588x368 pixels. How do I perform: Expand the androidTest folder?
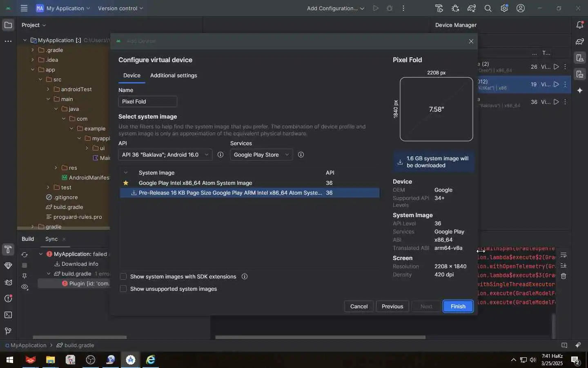[x=48, y=89]
